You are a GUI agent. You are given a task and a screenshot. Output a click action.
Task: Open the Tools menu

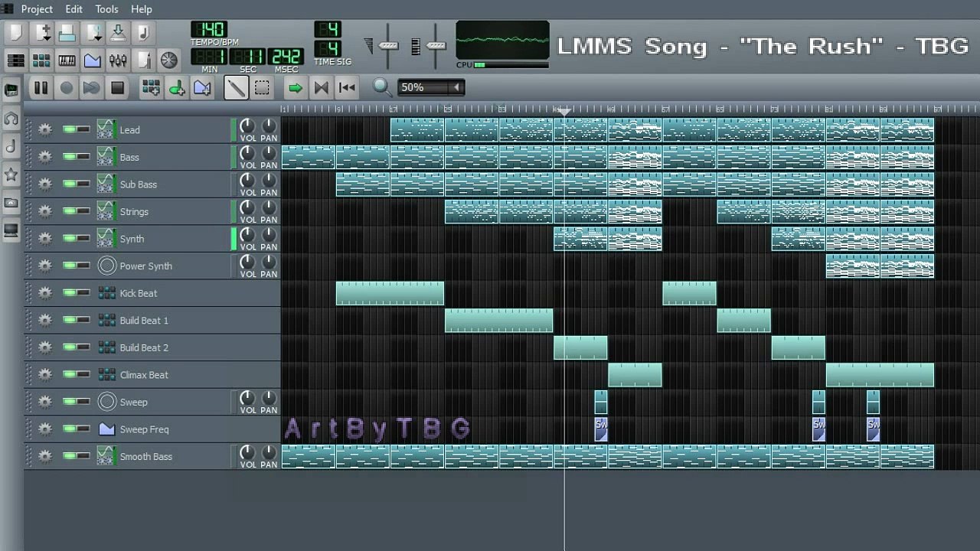[x=106, y=9]
